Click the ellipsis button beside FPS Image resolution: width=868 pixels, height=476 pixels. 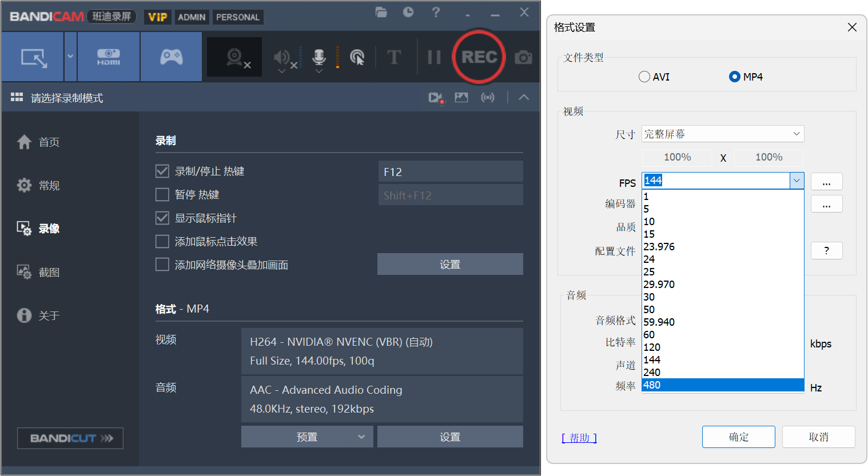pyautogui.click(x=827, y=182)
